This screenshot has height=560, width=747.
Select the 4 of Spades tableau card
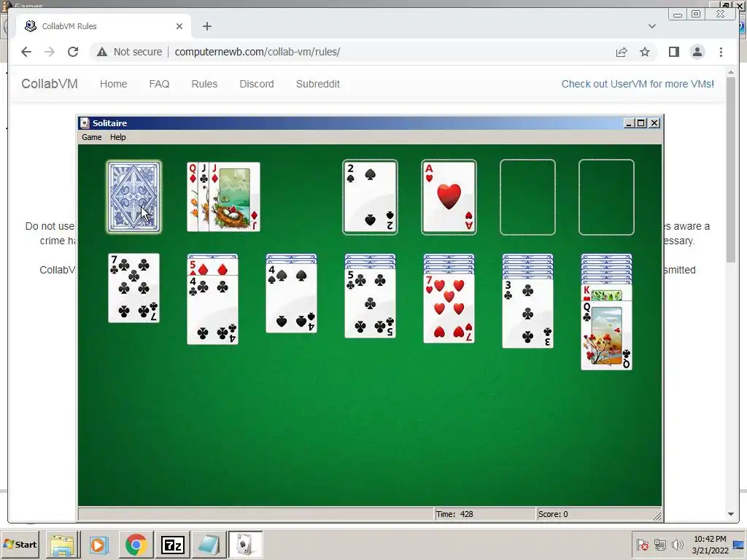click(291, 298)
